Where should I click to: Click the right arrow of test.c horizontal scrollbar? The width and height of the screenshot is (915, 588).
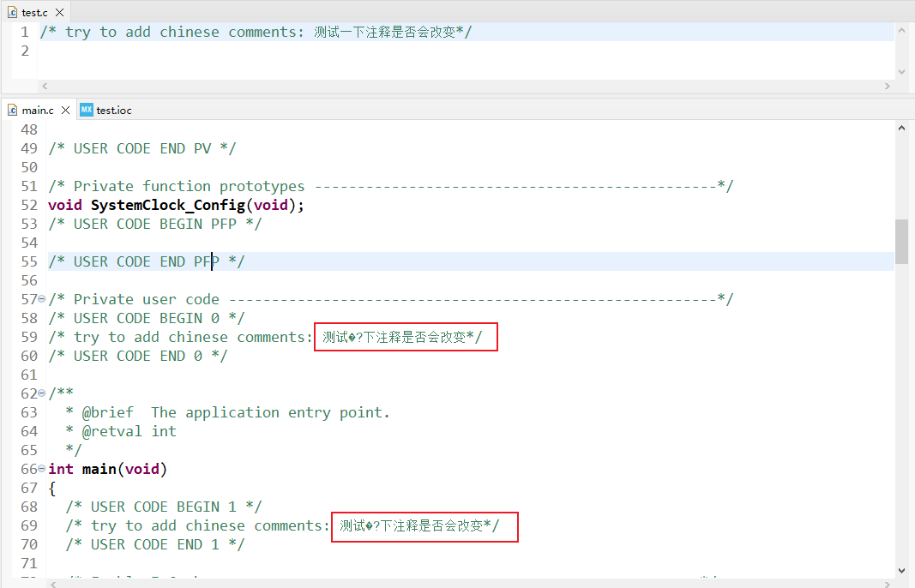tap(888, 86)
